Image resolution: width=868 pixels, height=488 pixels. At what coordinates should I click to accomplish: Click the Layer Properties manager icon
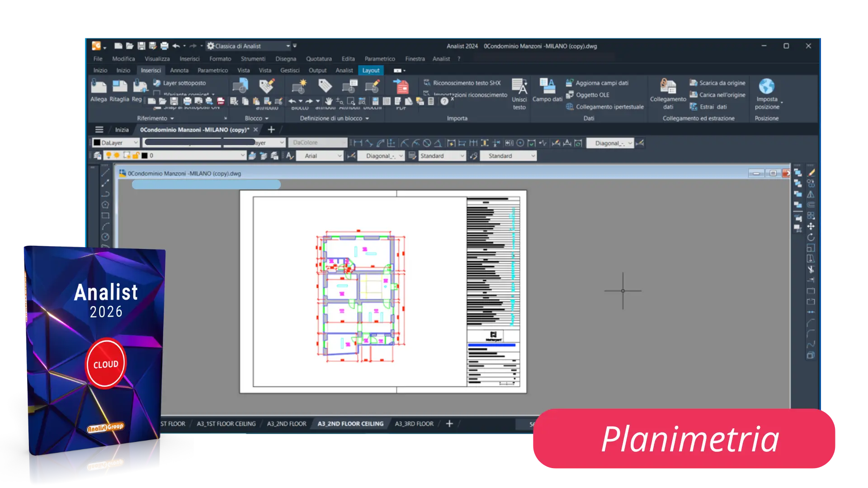pyautogui.click(x=97, y=155)
